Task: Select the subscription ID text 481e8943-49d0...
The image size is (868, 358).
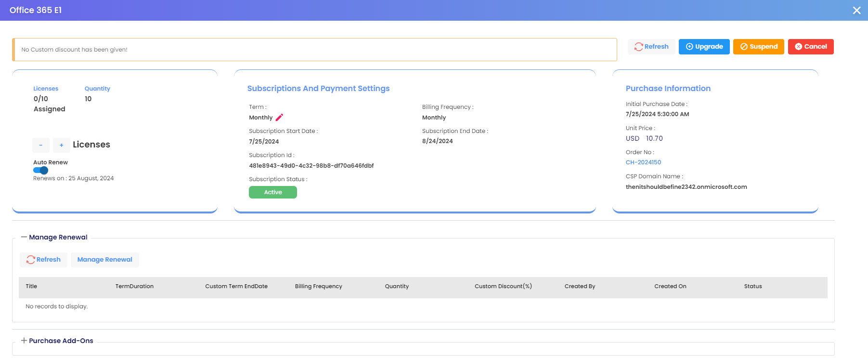Action: (311, 166)
